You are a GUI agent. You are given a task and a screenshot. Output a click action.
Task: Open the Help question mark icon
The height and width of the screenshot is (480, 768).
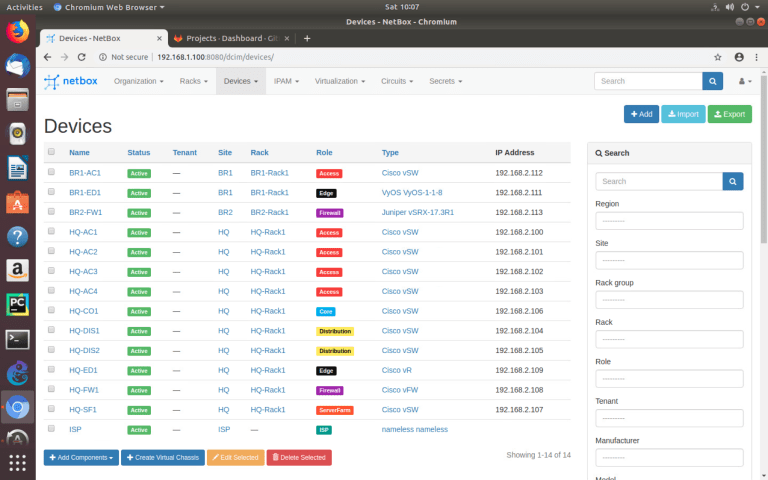click(x=18, y=237)
